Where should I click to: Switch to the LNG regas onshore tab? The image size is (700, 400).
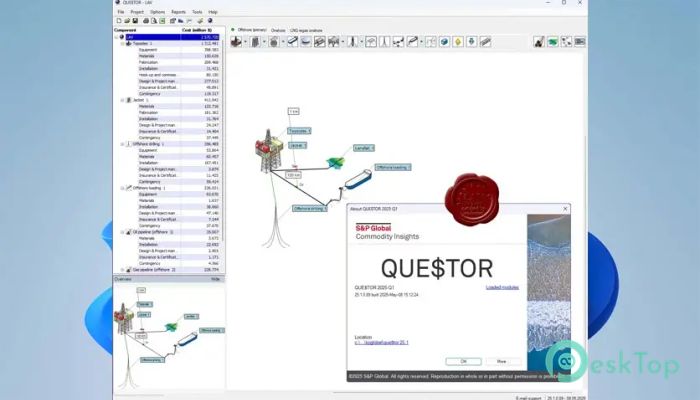click(312, 30)
